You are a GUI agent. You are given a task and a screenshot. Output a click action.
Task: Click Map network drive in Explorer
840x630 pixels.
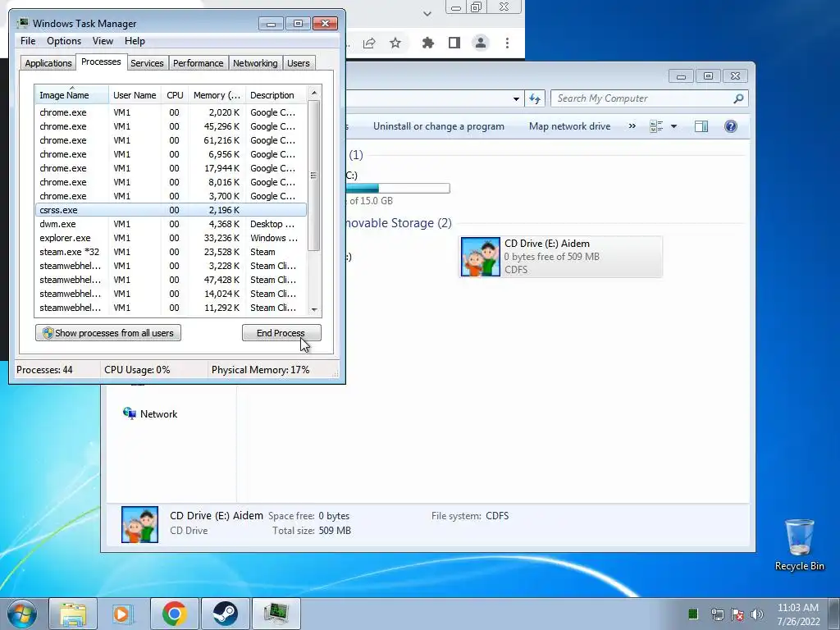(x=569, y=126)
